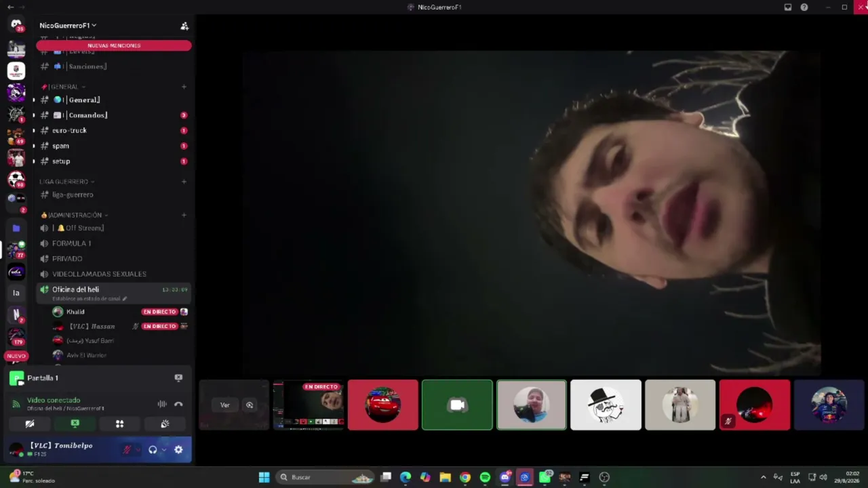Open the setup channel
Viewport: 868px width, 488px height.
[113, 161]
